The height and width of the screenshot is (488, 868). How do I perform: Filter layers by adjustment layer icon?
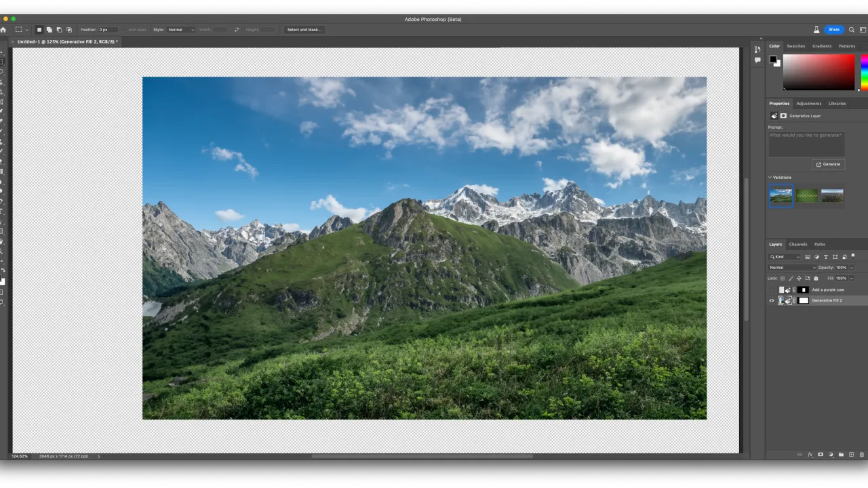click(816, 257)
